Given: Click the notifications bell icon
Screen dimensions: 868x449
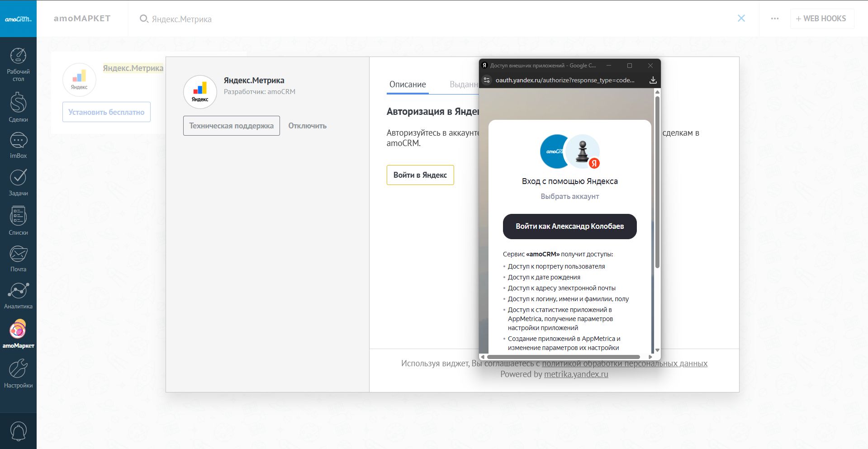Looking at the screenshot, I should pyautogui.click(x=18, y=431).
